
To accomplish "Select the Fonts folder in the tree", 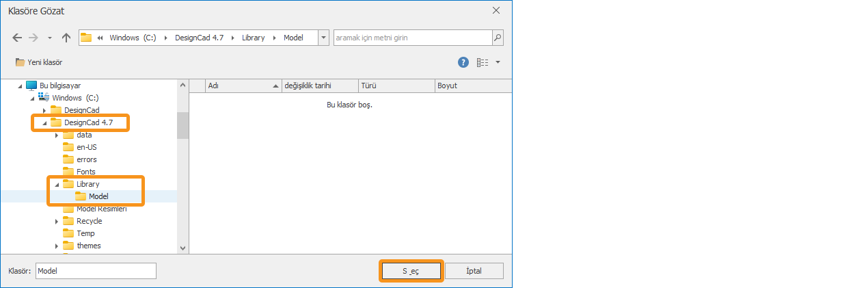I will (x=85, y=172).
